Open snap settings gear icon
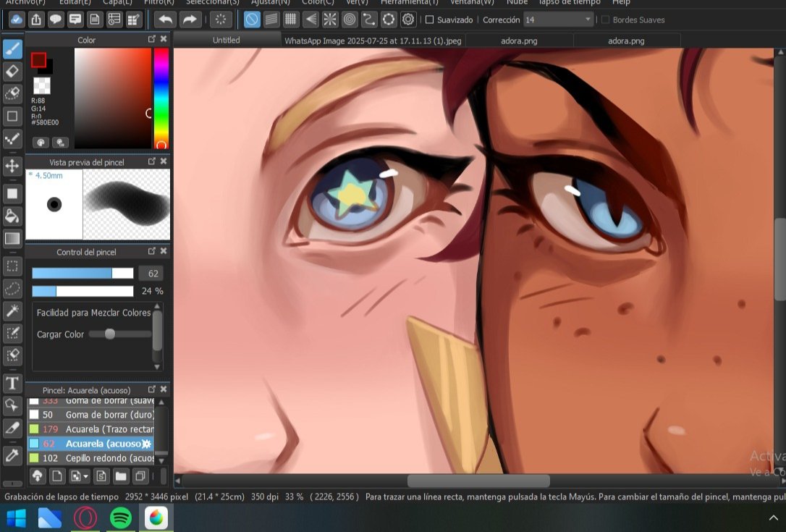This screenshot has width=786, height=532. point(408,20)
